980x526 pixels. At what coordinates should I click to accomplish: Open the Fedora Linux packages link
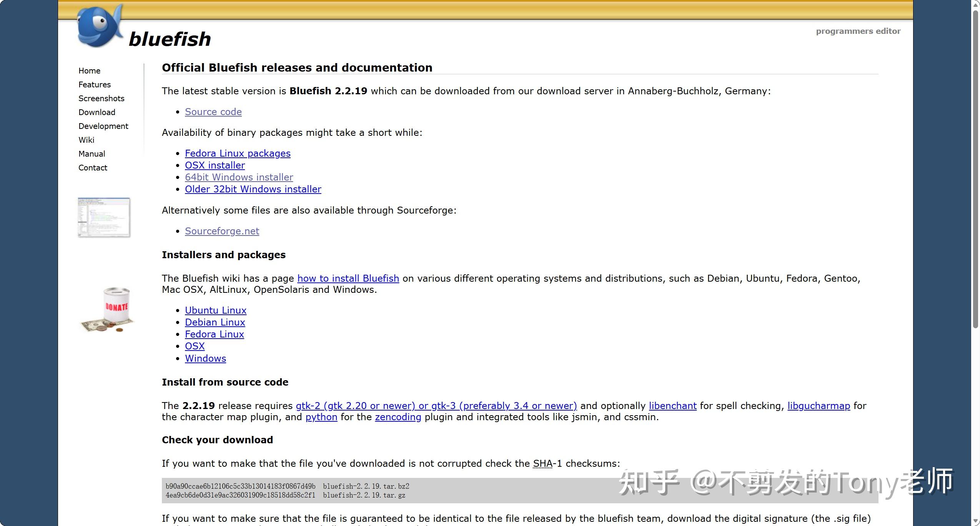238,154
